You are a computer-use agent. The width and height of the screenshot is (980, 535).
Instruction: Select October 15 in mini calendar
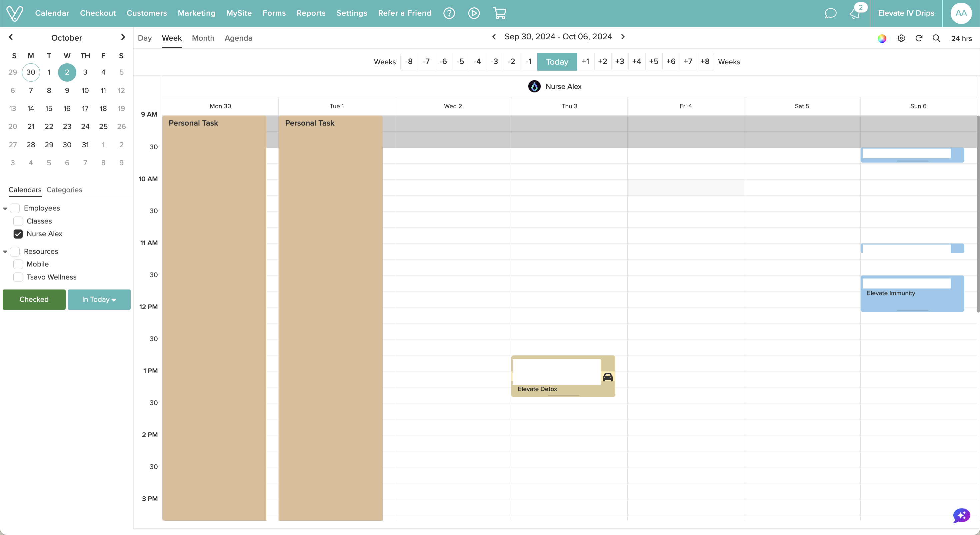point(49,109)
